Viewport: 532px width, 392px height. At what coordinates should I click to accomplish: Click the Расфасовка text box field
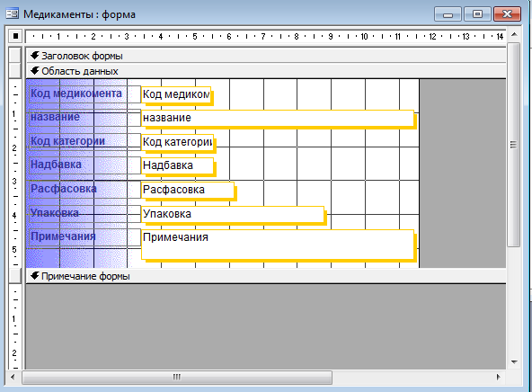(188, 190)
